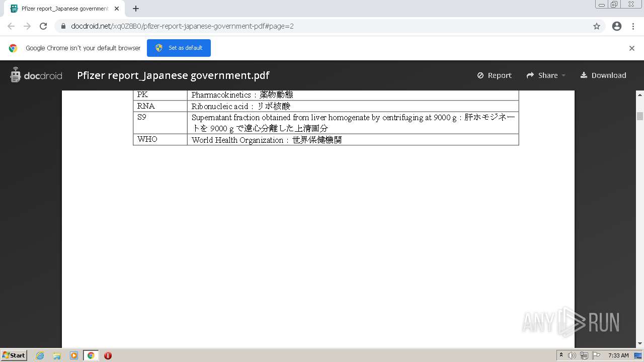Open the action center flag icon
The height and width of the screenshot is (362, 644).
(x=596, y=355)
